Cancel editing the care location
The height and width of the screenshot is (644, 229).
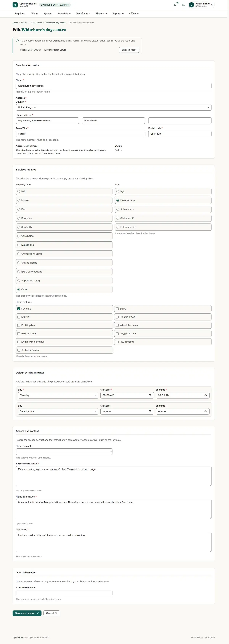(x=52, y=613)
